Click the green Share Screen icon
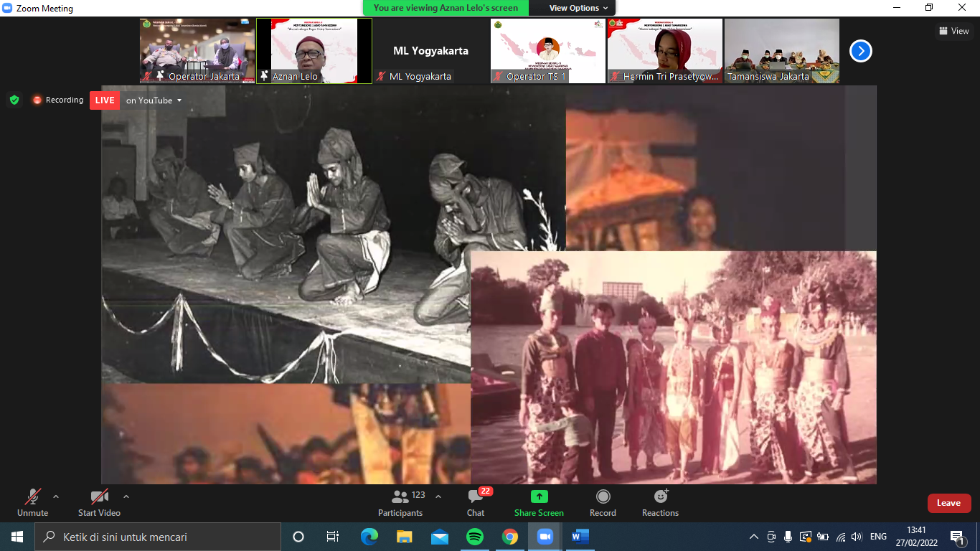The image size is (980, 551). [x=539, y=497]
